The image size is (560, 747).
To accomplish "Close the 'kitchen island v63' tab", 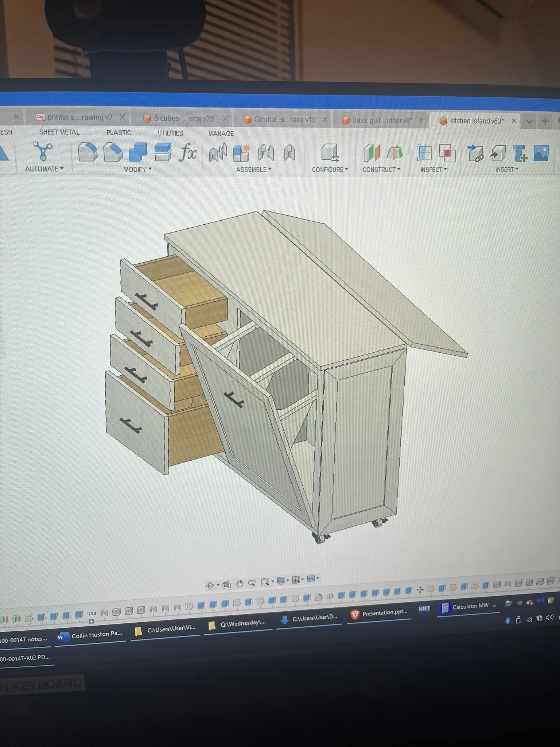I will [x=514, y=121].
